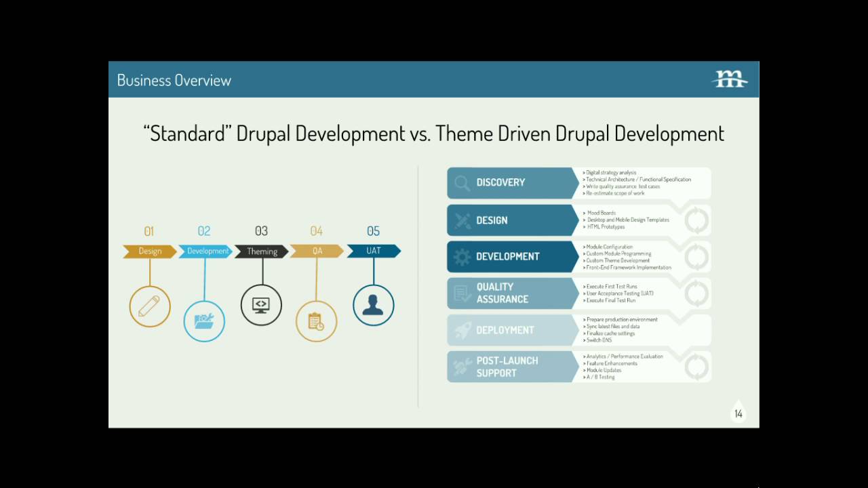868x488 pixels.
Task: Click the 'Feature Enhancements' bullet
Action: click(x=611, y=363)
